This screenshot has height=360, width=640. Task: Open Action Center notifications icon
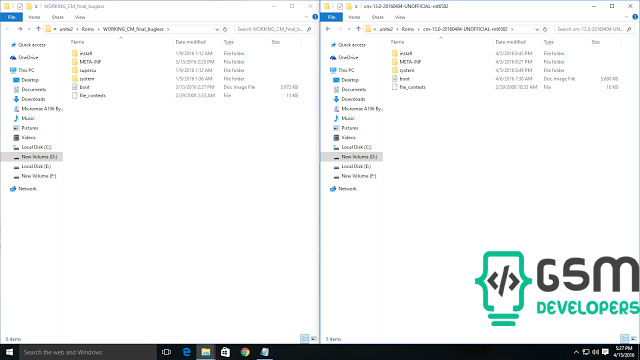click(x=605, y=352)
